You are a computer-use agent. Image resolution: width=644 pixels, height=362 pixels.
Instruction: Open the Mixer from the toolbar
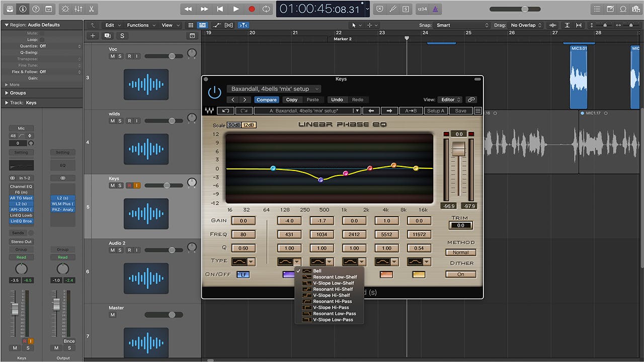78,9
